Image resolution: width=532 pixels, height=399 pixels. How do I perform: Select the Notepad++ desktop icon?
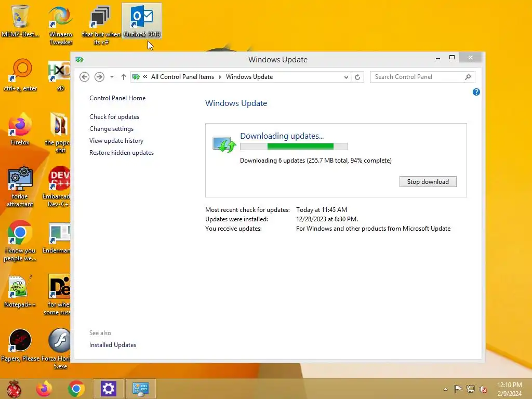click(20, 291)
